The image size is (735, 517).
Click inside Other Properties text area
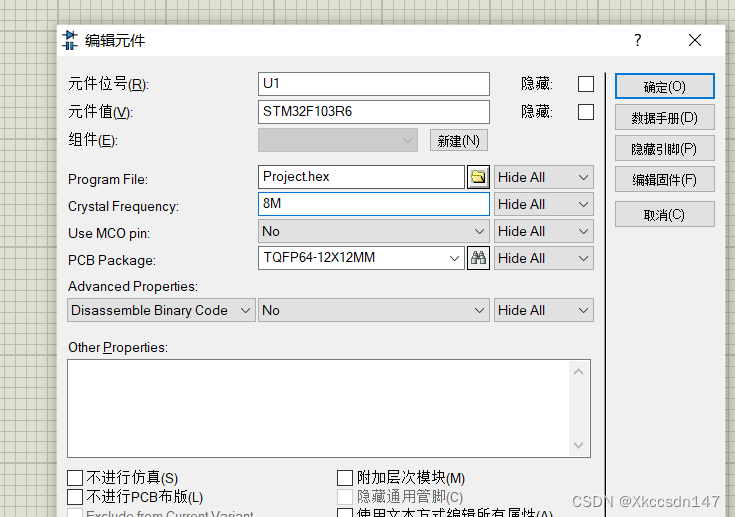319,408
